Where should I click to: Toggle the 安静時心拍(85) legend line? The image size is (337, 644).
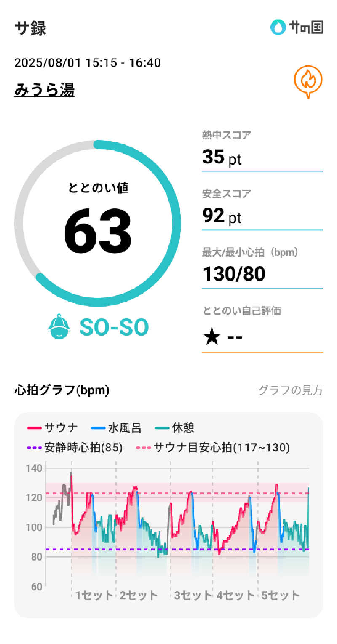click(75, 447)
